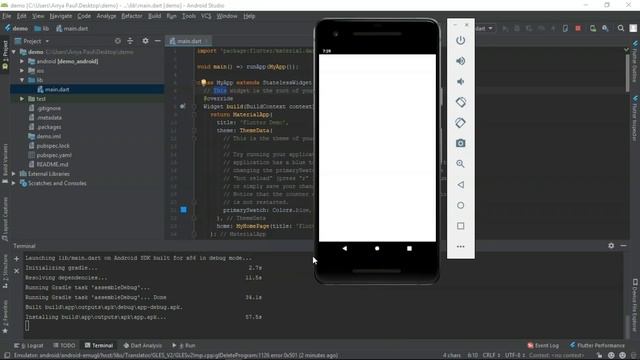Open Project panel settings gear
The image size is (640, 360).
click(x=145, y=41)
